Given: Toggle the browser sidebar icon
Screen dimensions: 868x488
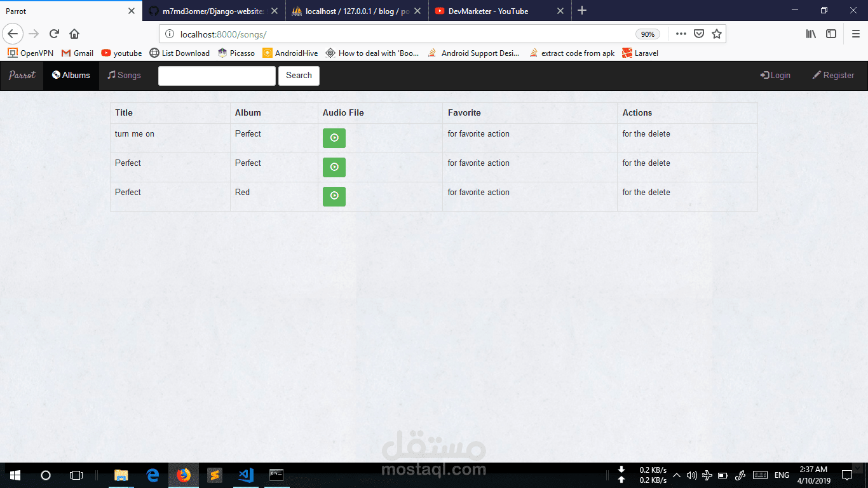Looking at the screenshot, I should click(831, 34).
